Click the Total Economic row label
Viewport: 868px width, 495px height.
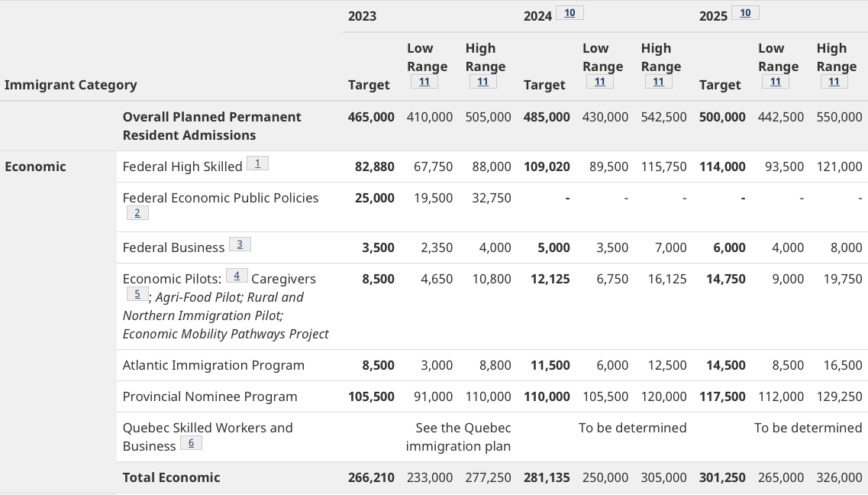click(x=171, y=477)
